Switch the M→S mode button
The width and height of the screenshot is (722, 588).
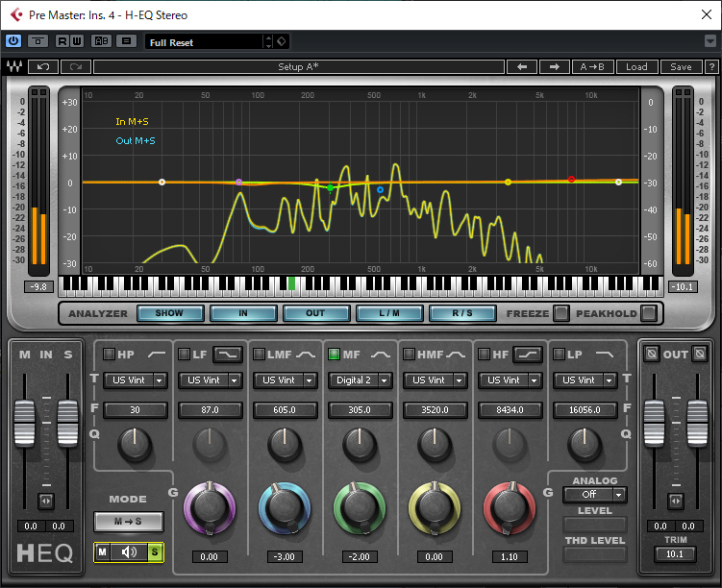[x=129, y=522]
